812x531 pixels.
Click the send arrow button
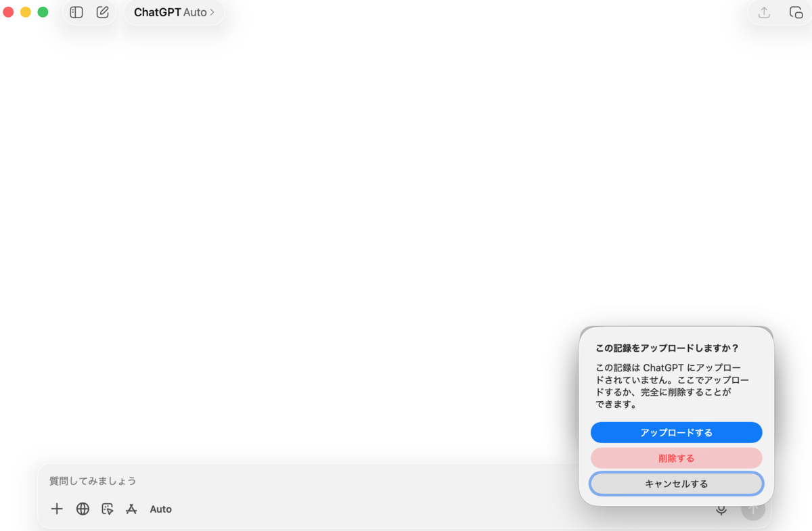pos(753,509)
